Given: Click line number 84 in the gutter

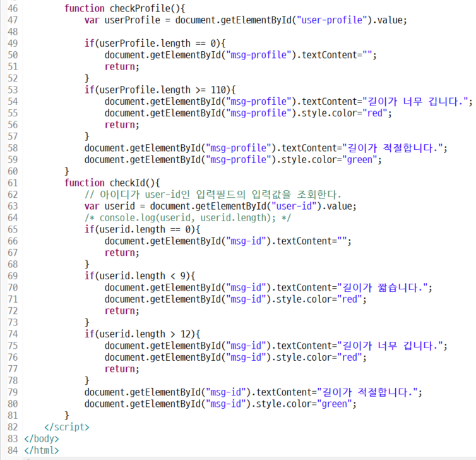Looking at the screenshot, I should coord(13,451).
